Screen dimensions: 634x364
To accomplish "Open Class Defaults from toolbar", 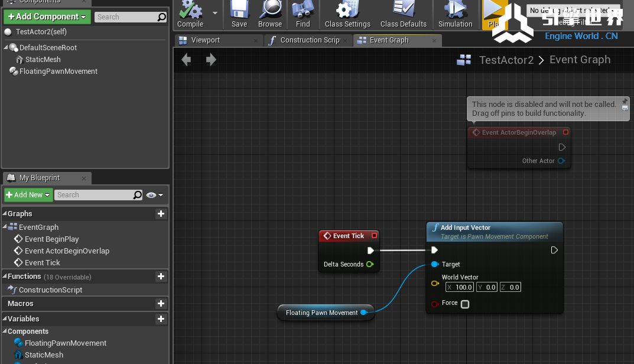I will (x=404, y=14).
